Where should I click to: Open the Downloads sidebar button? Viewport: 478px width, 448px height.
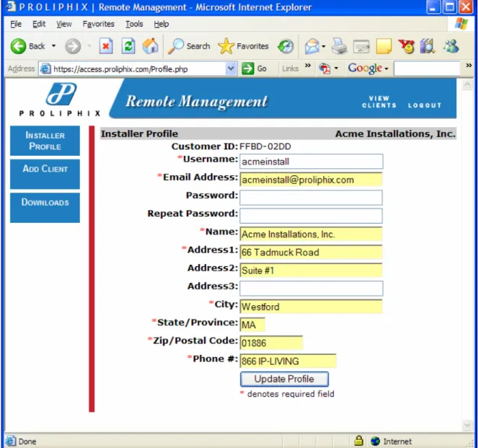(45, 207)
